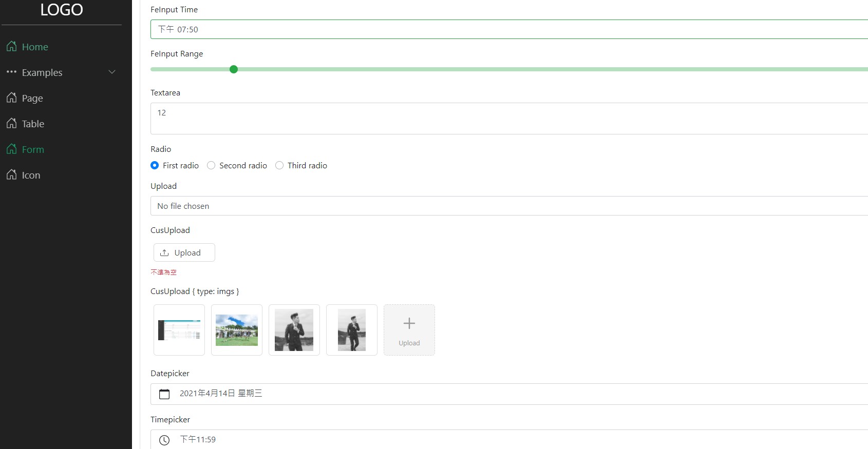Click the No file chosen upload field
Viewport: 868px width, 449px height.
509,206
